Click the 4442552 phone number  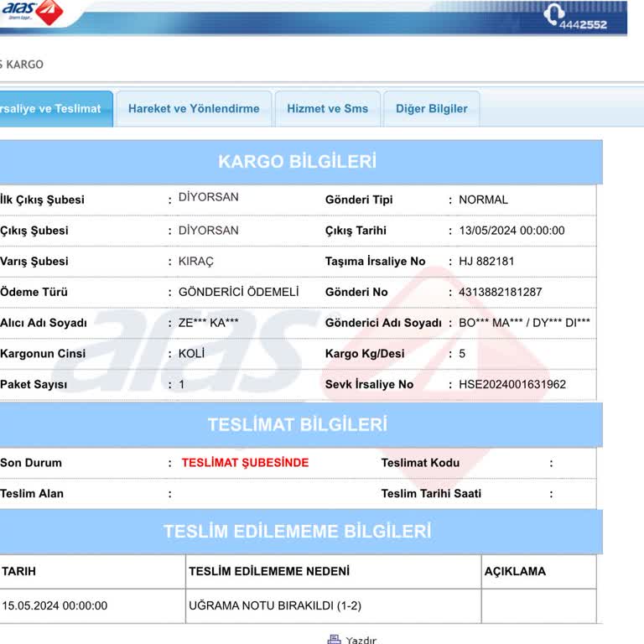583,24
